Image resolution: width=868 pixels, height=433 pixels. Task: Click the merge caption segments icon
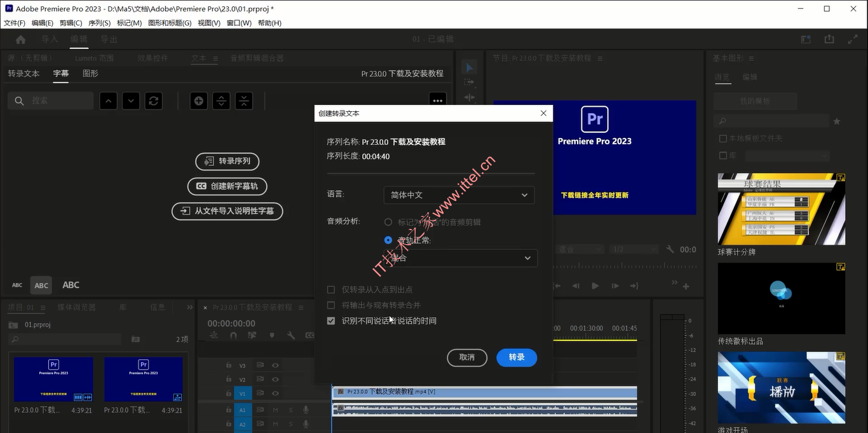244,100
